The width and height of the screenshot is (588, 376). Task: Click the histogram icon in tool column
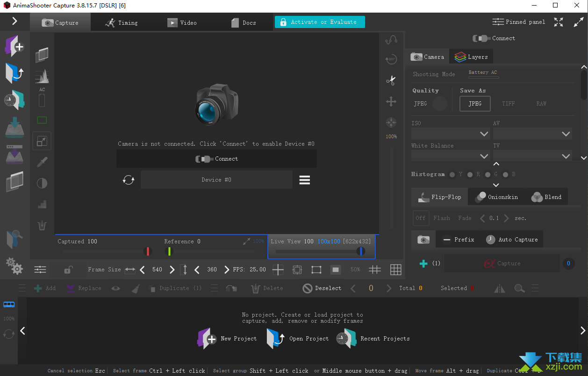pos(42,77)
